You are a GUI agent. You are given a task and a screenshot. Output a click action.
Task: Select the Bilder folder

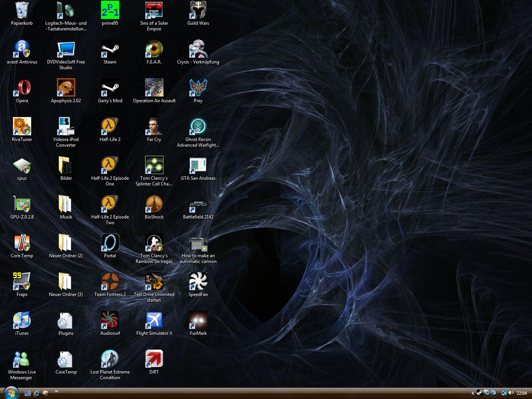pos(66,165)
